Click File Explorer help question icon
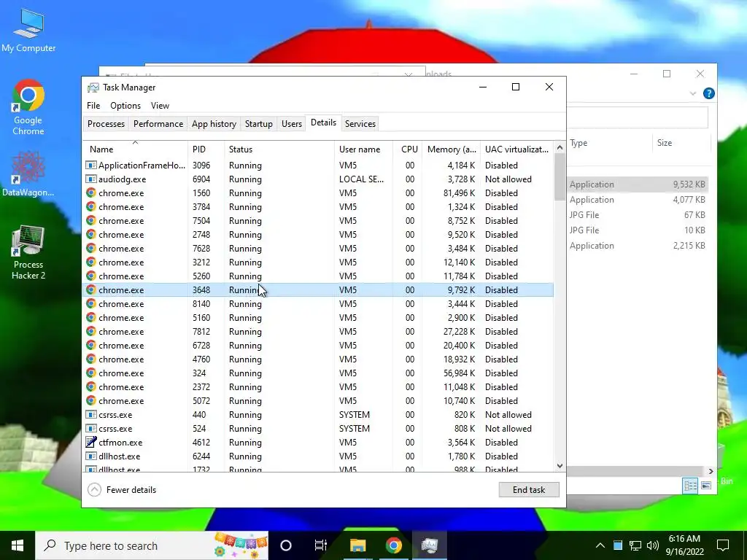The image size is (747, 560). coord(709,93)
